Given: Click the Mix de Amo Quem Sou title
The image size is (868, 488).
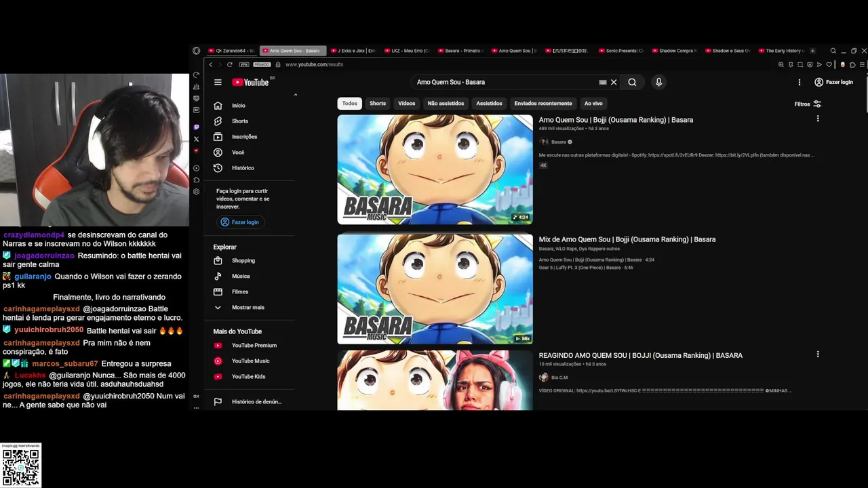Looking at the screenshot, I should [x=627, y=239].
